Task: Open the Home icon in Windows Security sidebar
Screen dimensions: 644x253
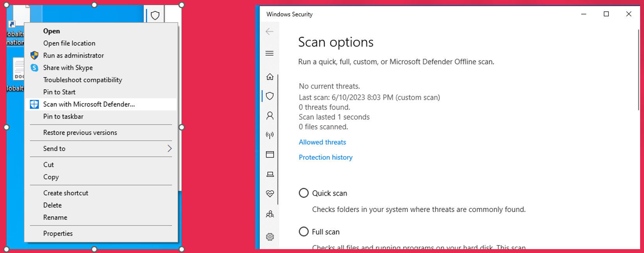Action: click(270, 77)
